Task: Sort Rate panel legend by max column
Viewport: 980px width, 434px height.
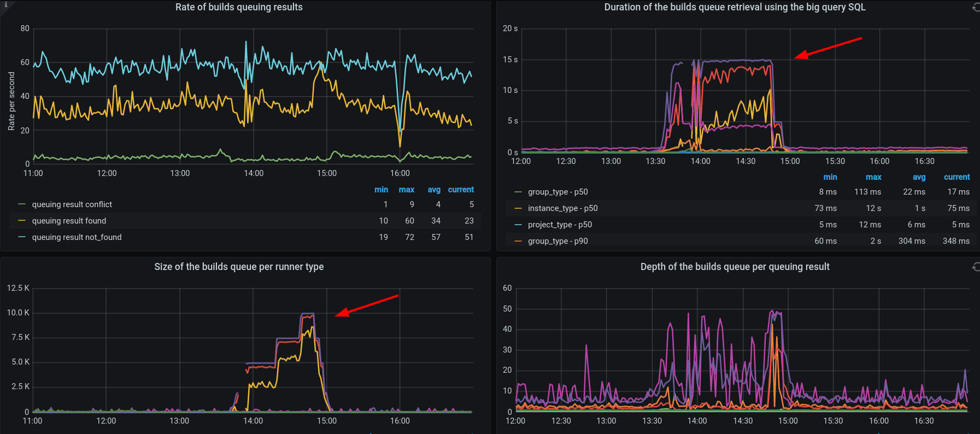Action: tap(406, 190)
